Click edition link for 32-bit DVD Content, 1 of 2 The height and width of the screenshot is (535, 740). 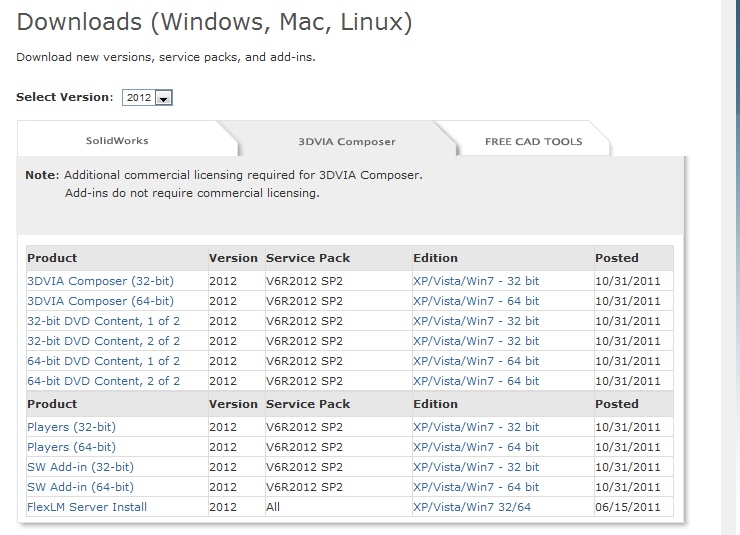pyautogui.click(x=476, y=321)
